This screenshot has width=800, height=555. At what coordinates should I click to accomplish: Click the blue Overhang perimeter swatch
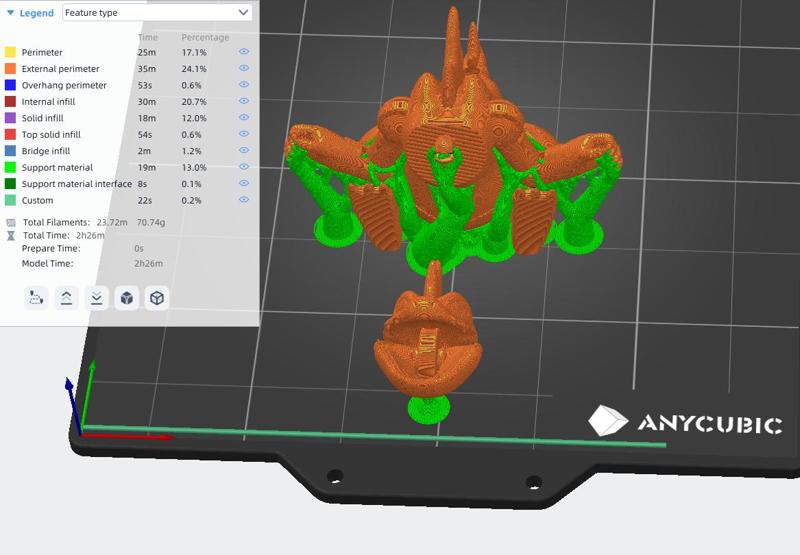point(10,85)
